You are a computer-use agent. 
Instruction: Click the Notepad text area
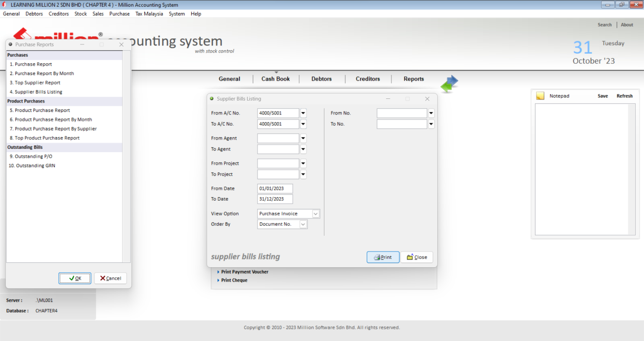click(x=582, y=169)
